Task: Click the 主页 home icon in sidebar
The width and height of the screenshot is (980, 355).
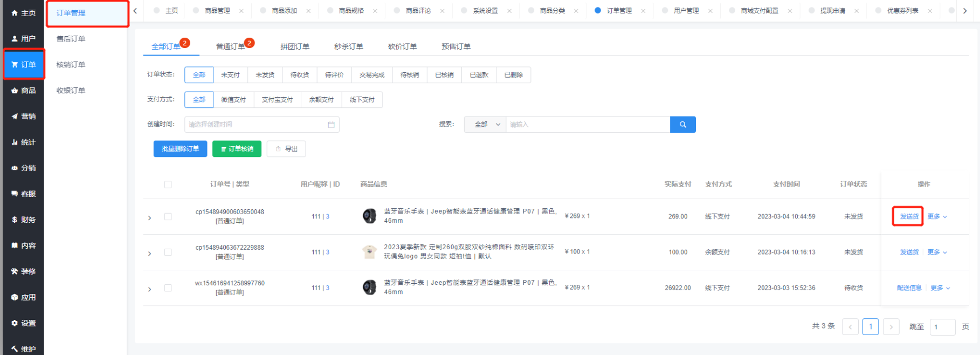Action: click(15, 13)
